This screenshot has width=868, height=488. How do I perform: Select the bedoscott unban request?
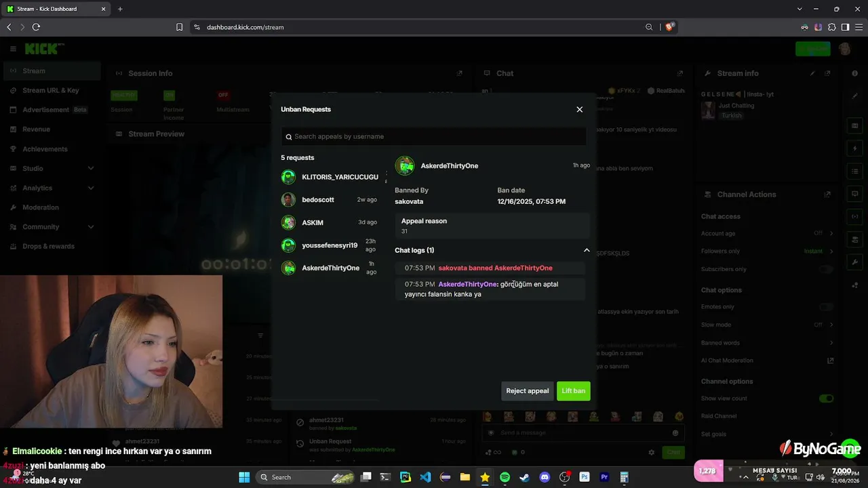(330, 200)
